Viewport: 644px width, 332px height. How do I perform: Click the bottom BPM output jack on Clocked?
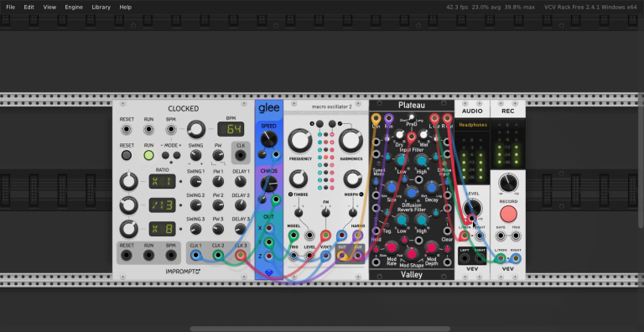pos(171,256)
